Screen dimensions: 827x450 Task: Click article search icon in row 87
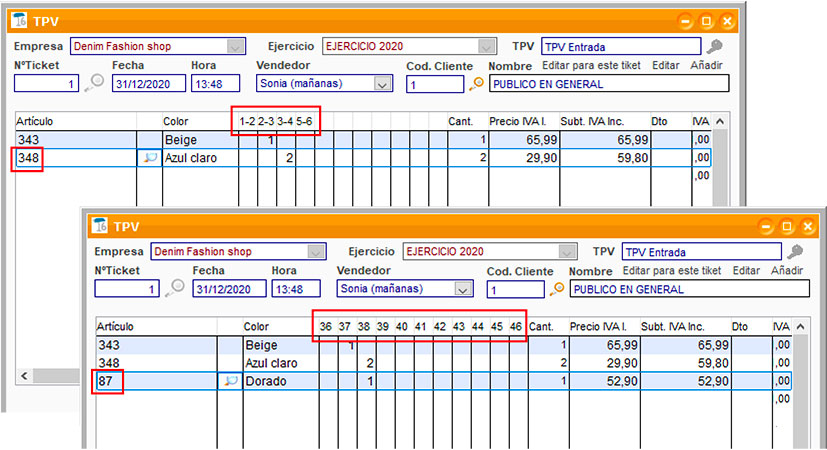[x=231, y=382]
